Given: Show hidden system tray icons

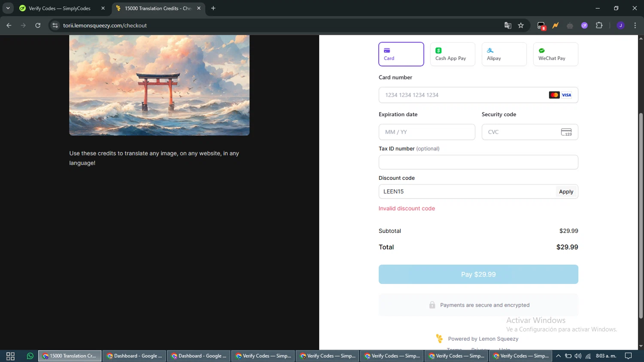Looking at the screenshot, I should [x=558, y=356].
